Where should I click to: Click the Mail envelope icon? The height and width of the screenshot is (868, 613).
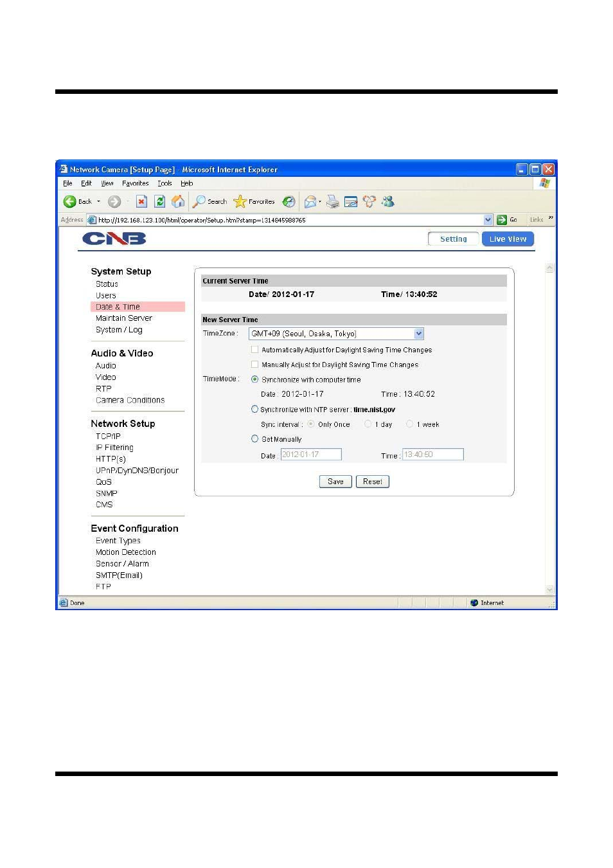[x=310, y=202]
